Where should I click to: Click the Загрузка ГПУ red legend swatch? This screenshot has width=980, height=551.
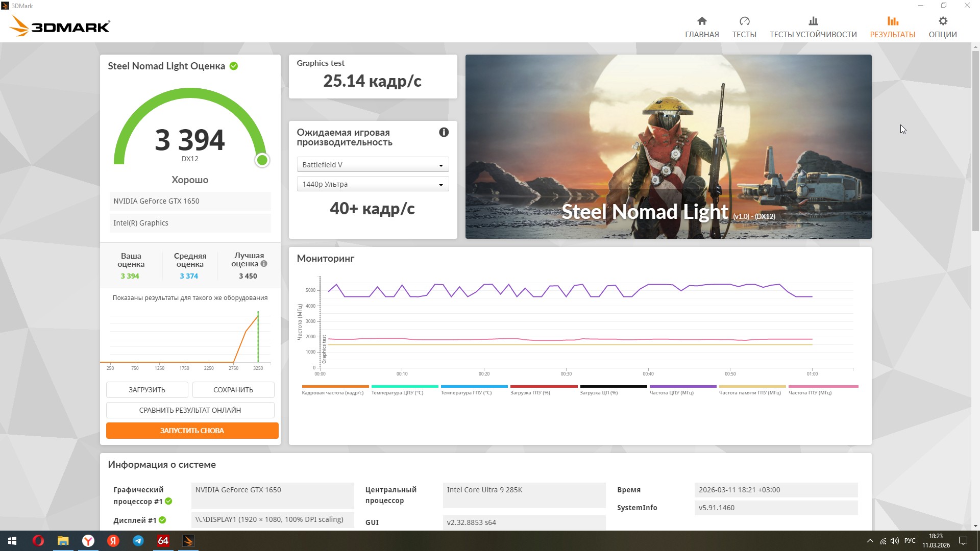pyautogui.click(x=544, y=387)
